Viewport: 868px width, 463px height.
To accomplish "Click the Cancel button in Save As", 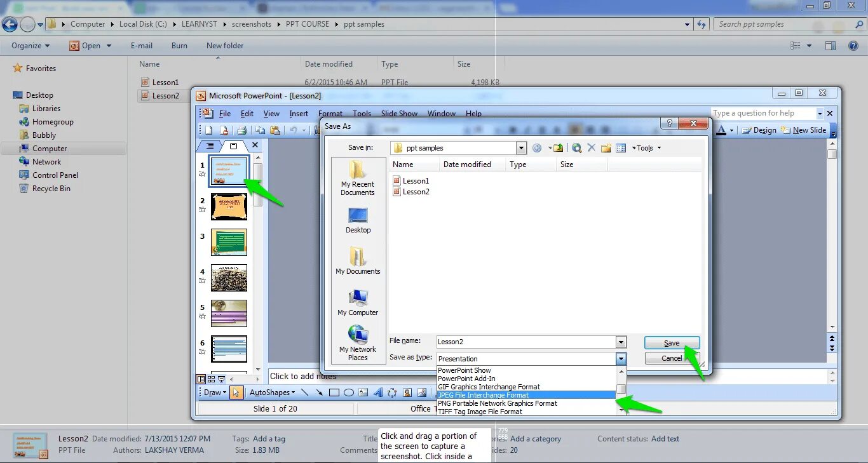I will 672,358.
